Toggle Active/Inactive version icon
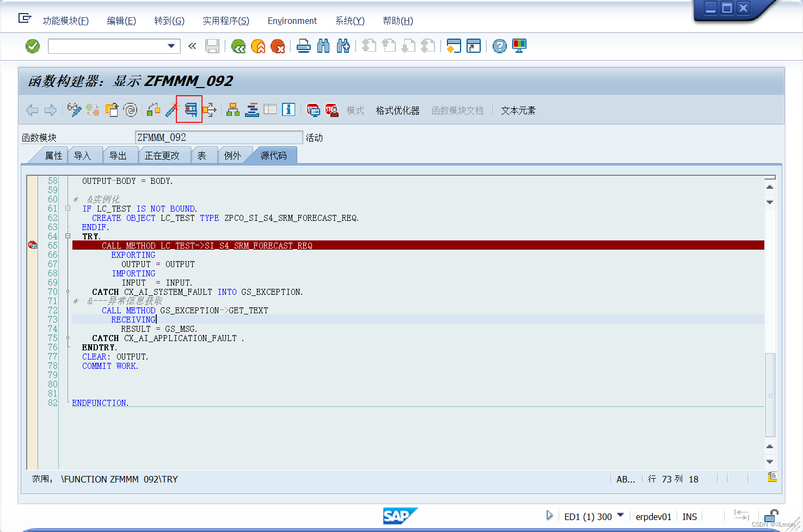 [93, 110]
